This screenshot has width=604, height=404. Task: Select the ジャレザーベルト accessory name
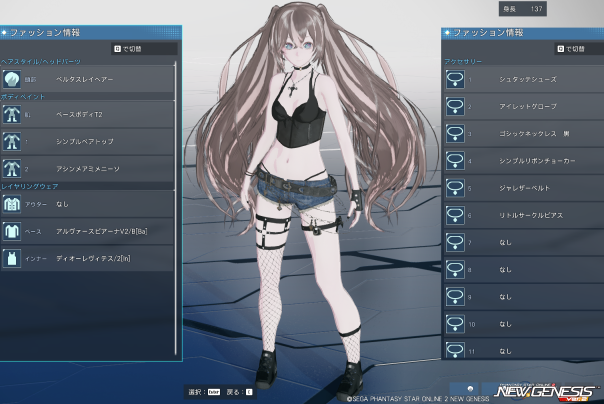click(x=525, y=188)
